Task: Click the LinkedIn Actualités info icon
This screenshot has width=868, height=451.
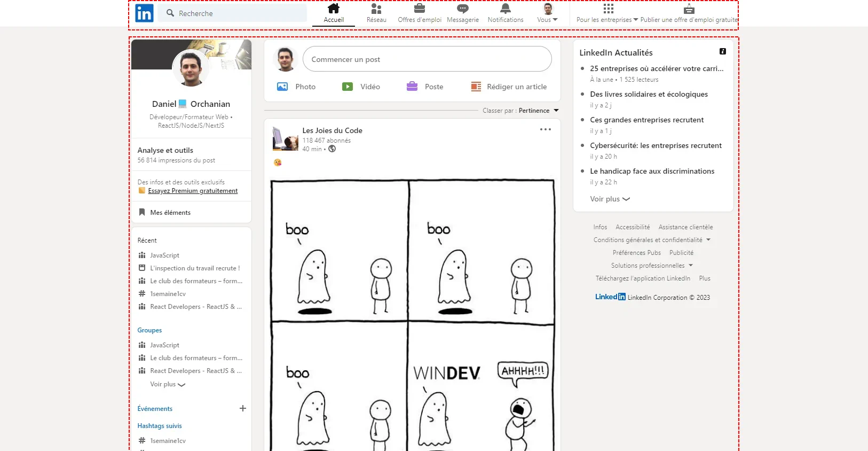Action: [723, 51]
